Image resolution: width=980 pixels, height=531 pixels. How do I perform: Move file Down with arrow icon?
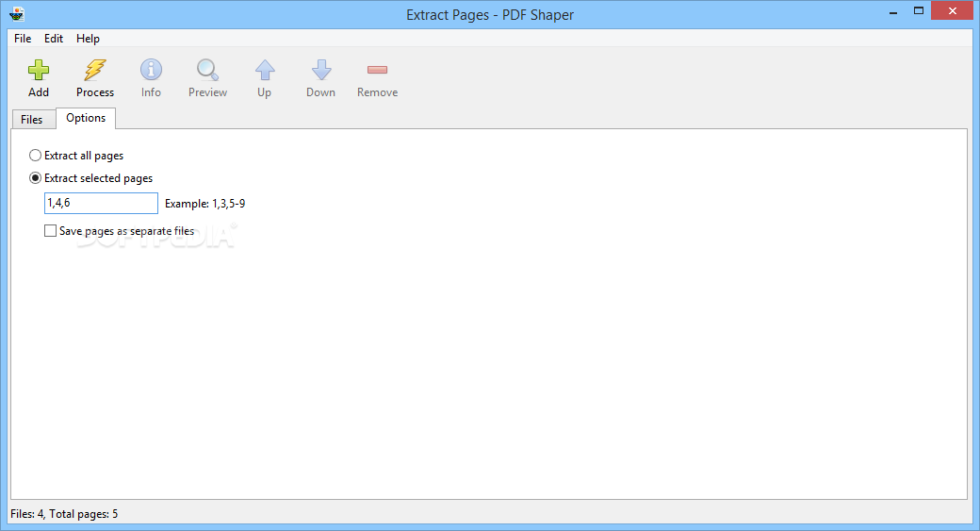[320, 70]
